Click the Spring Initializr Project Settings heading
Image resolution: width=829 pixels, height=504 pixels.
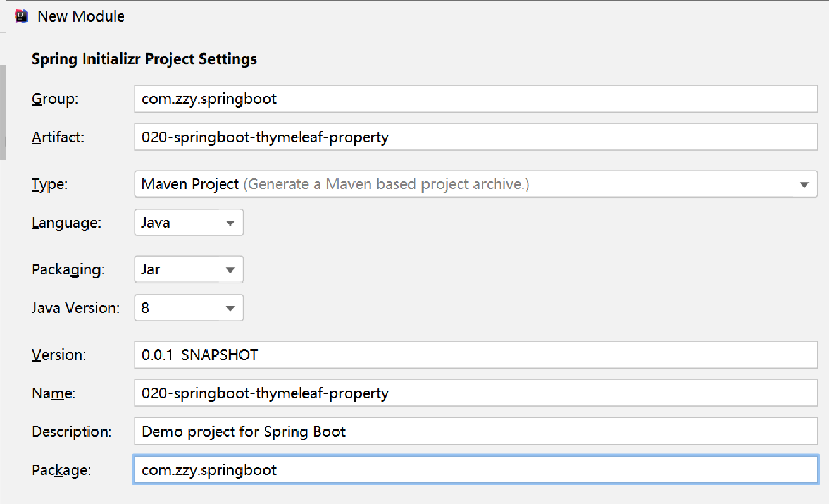(x=144, y=59)
